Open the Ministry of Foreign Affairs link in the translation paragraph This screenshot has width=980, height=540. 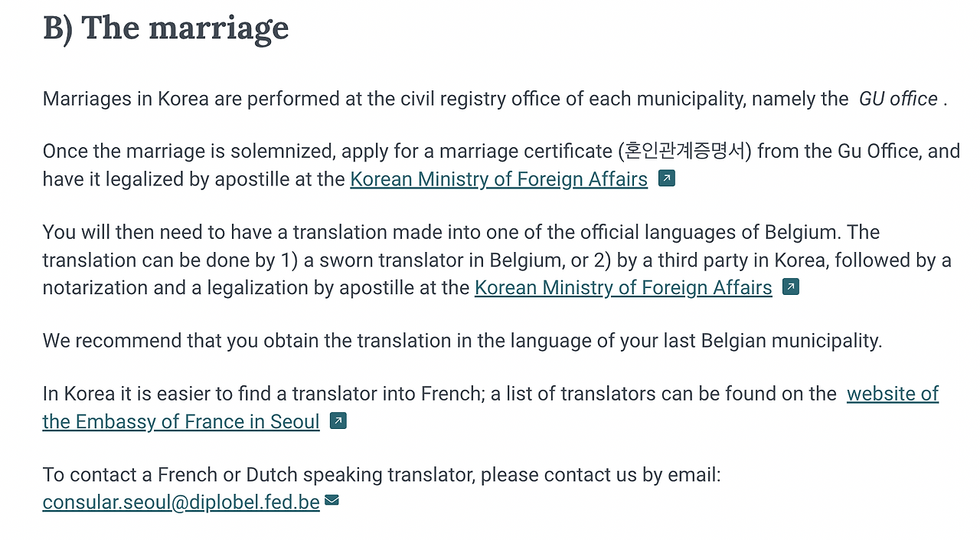pos(623,288)
